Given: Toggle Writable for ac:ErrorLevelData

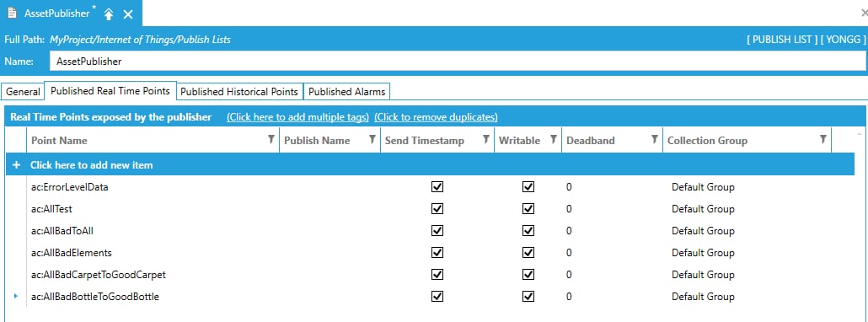Looking at the screenshot, I should point(528,187).
